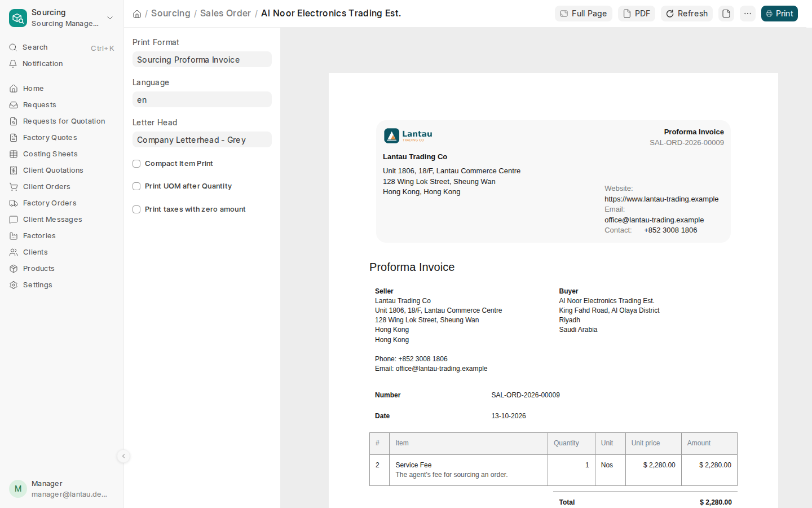Open the Print Format dropdown
812x508 pixels.
[202, 60]
